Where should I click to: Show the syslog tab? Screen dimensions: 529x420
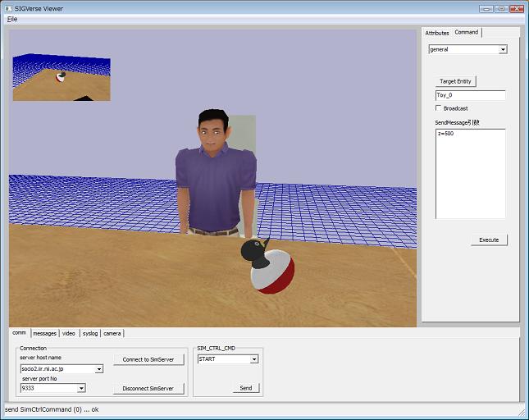(x=90, y=333)
